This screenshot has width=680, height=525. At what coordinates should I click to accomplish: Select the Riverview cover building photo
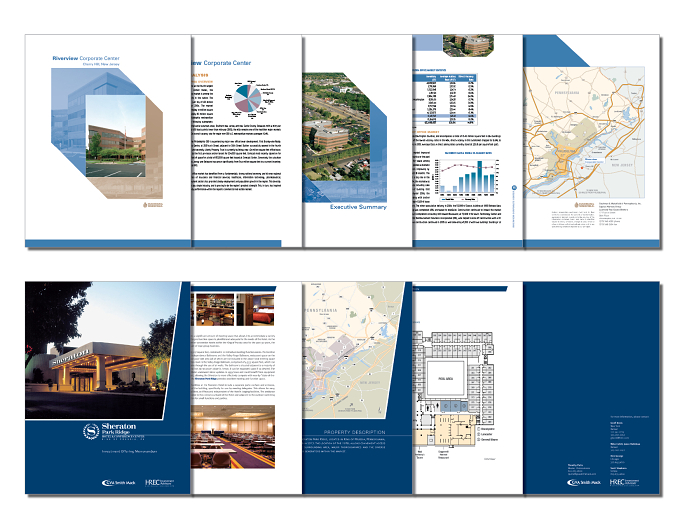(116, 136)
